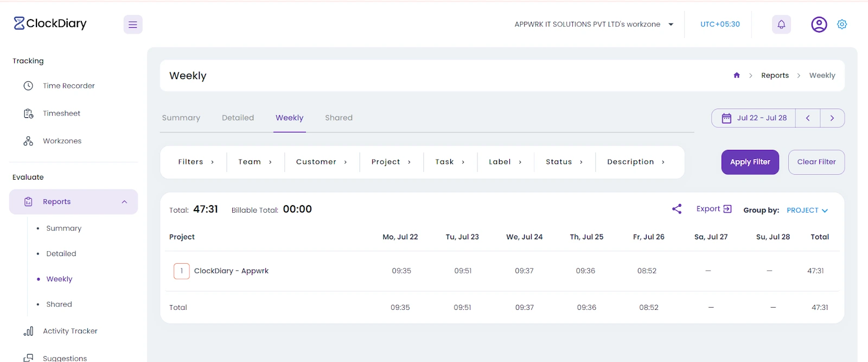868x362 pixels.
Task: Click the Activity Tracker bar chart icon
Action: (x=28, y=331)
